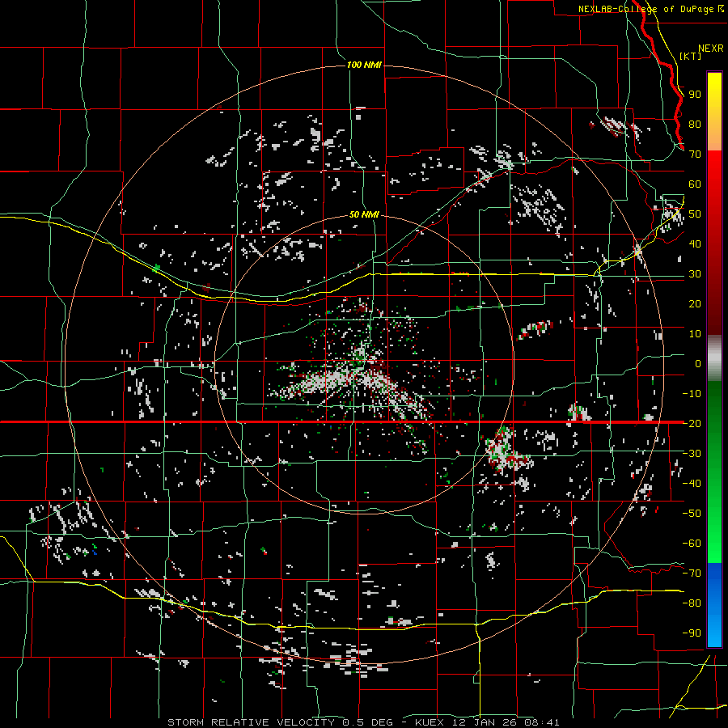Screen dimensions: 728x728
Task: Click the "0" scale value
Action: click(x=698, y=363)
